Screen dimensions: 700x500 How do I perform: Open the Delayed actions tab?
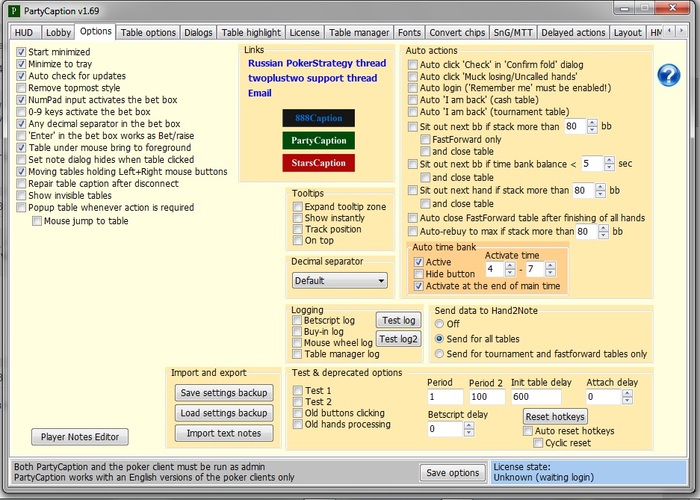[573, 33]
